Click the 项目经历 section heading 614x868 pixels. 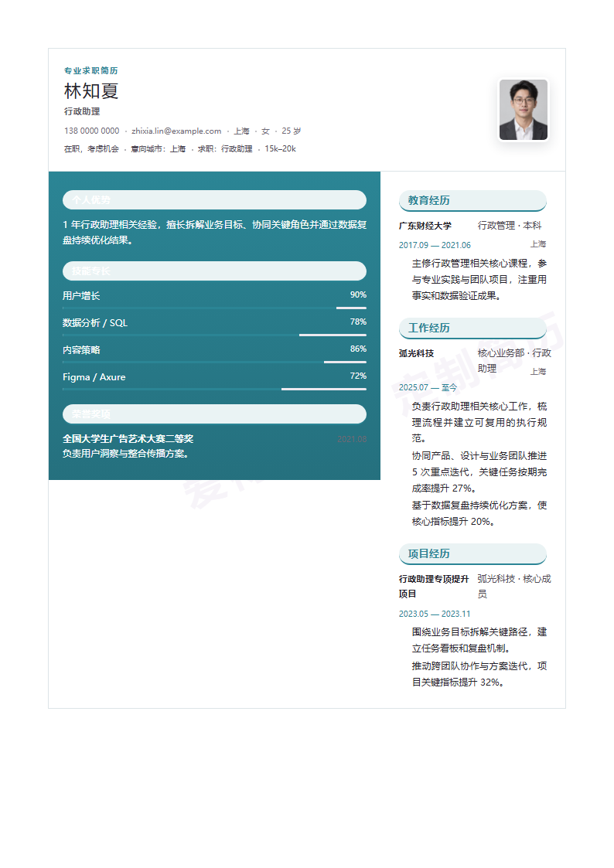click(472, 553)
